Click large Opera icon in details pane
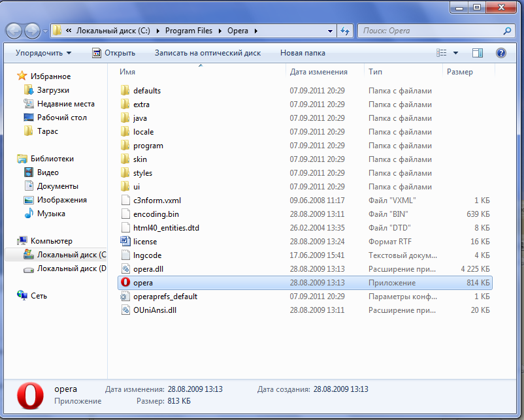This screenshot has height=420, width=524. 31,396
